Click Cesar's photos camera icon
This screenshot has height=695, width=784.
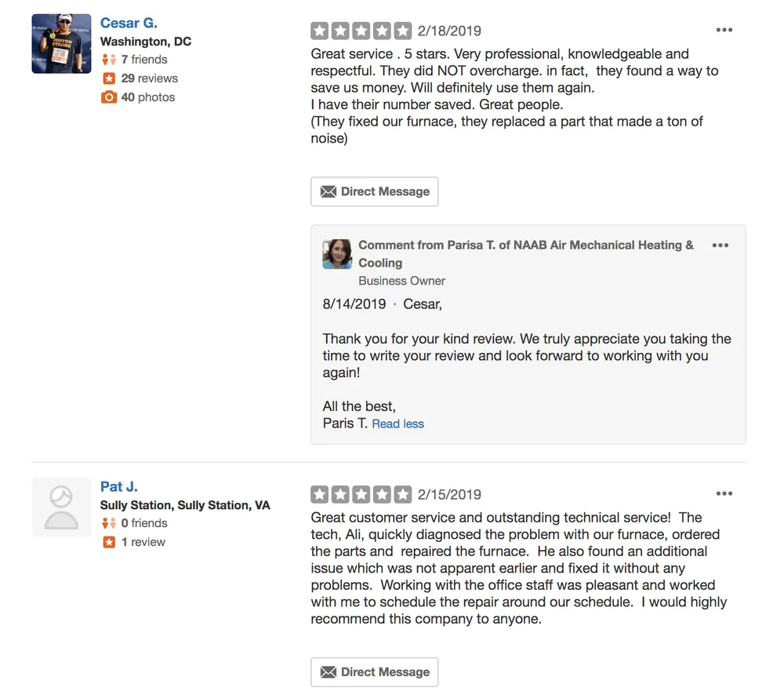tap(109, 97)
